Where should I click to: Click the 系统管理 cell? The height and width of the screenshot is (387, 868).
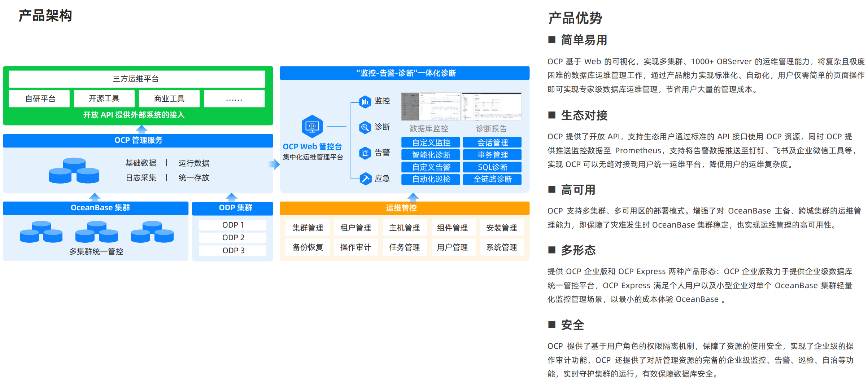[502, 247]
